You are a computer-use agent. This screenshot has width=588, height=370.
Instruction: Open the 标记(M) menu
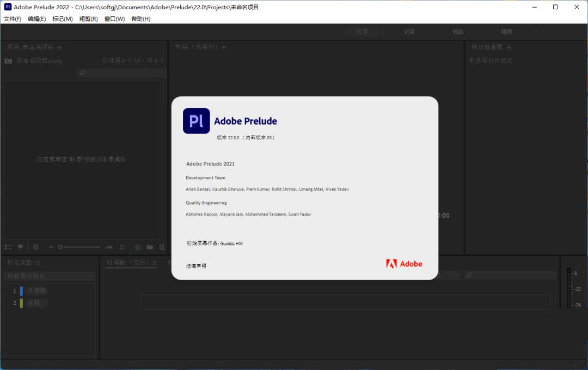point(63,18)
